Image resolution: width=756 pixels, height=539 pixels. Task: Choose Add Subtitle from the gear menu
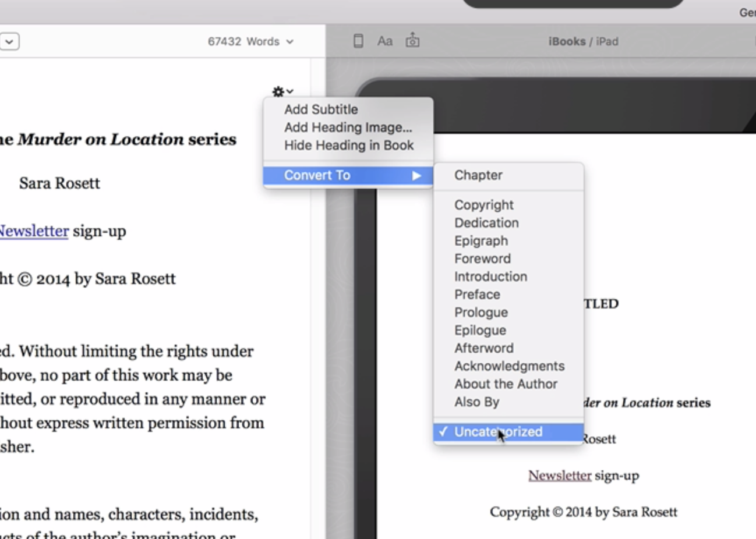click(348, 109)
